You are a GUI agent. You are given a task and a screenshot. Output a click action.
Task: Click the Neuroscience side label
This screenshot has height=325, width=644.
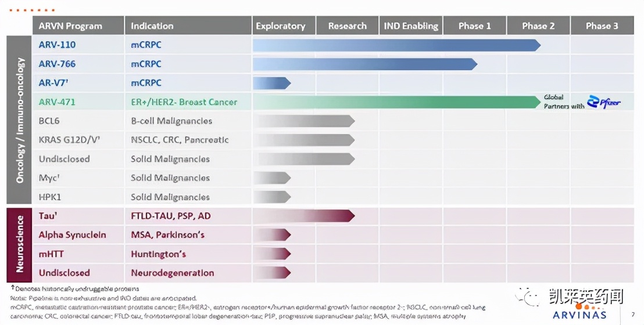(20, 244)
